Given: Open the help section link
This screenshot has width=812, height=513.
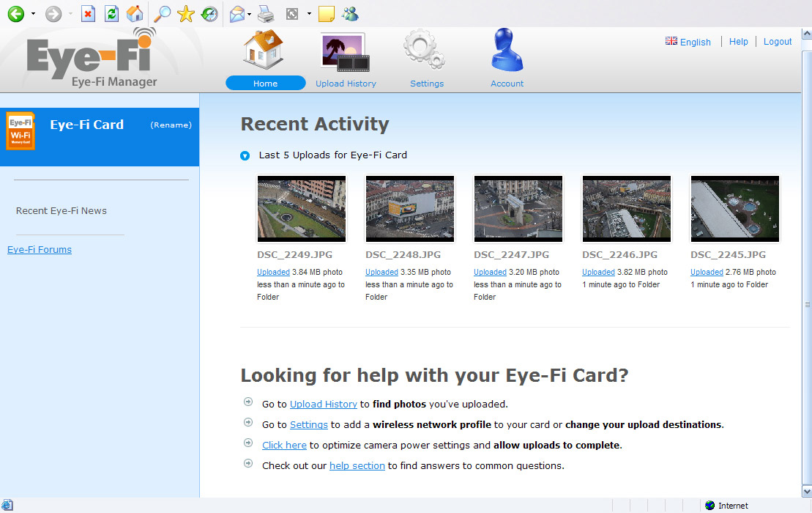Looking at the screenshot, I should point(357,466).
